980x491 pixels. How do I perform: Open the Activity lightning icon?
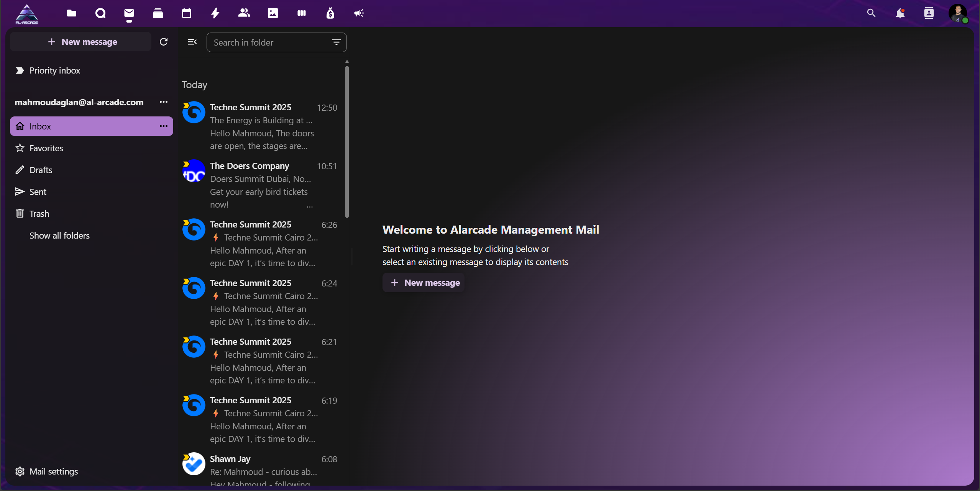(215, 13)
